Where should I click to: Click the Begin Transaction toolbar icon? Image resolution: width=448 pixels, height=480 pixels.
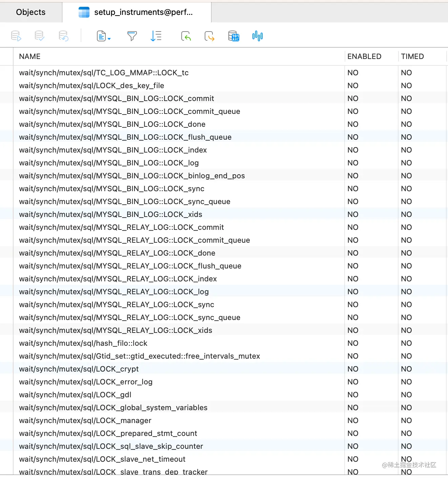click(x=16, y=36)
